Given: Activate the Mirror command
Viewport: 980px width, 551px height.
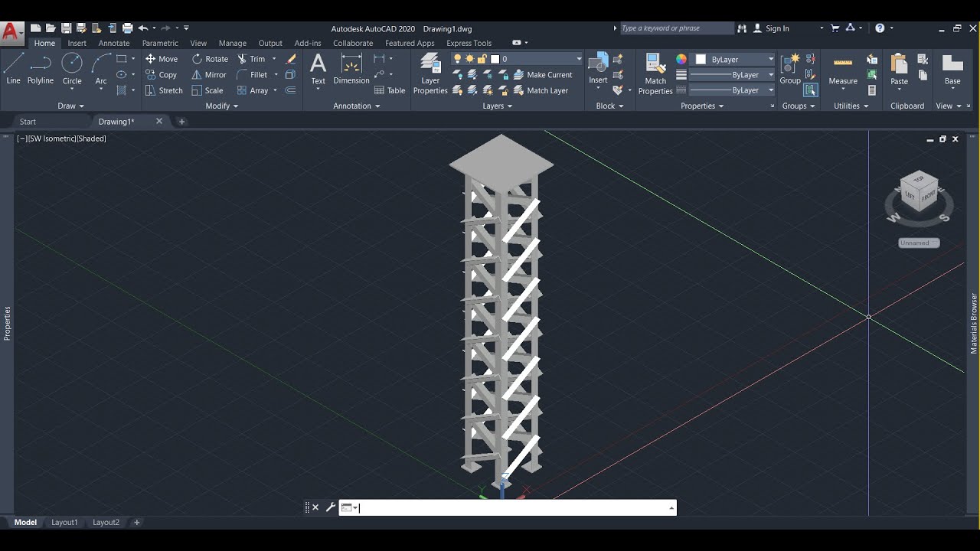Looking at the screenshot, I should coord(209,75).
